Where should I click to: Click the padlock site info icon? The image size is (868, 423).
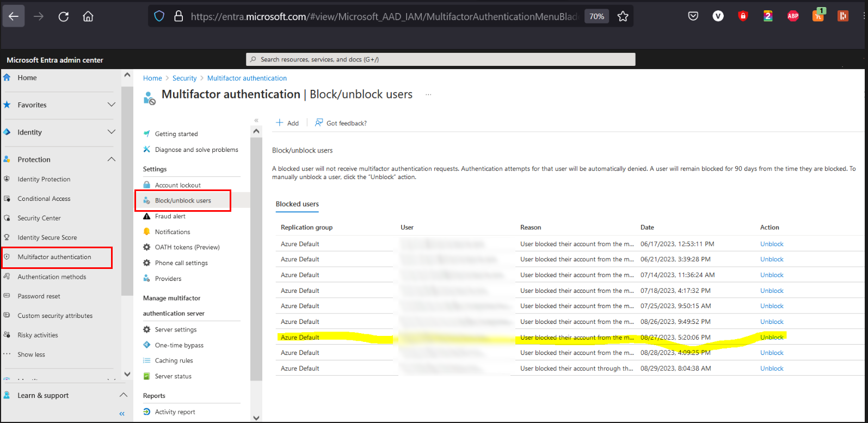178,16
